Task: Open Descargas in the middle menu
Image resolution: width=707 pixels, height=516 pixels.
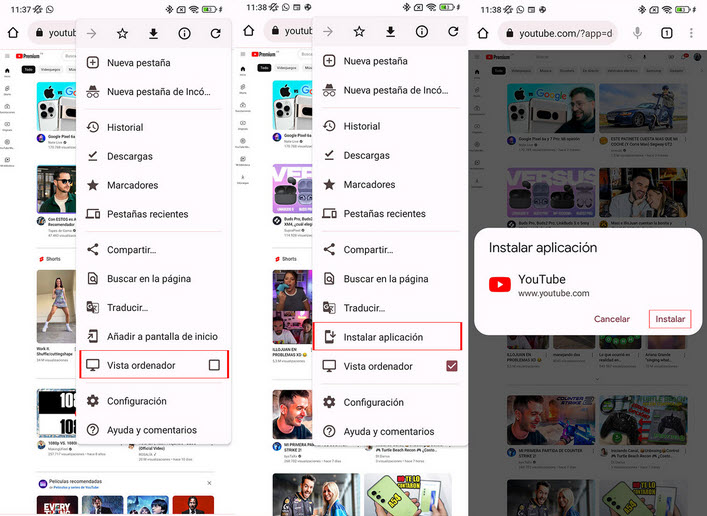Action: (x=390, y=155)
